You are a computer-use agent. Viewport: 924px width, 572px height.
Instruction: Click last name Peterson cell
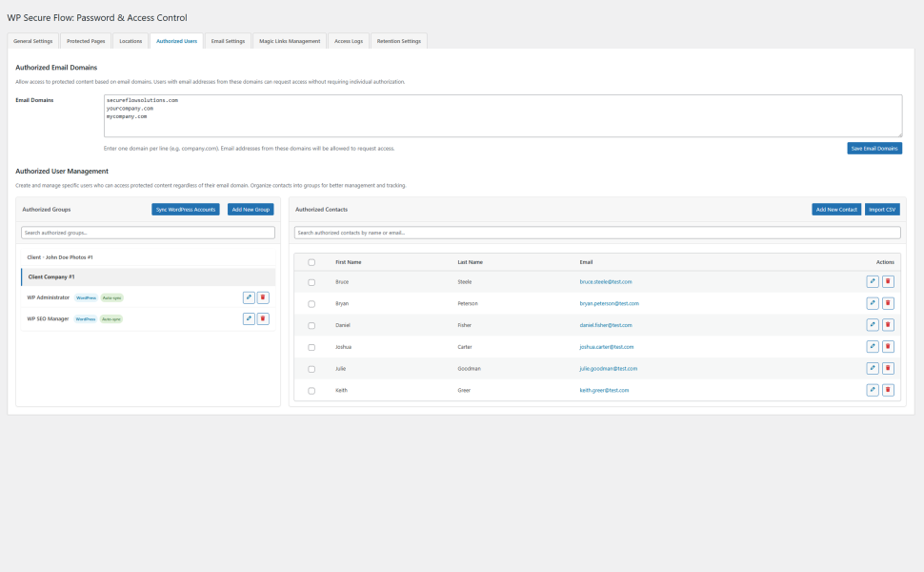click(x=468, y=304)
